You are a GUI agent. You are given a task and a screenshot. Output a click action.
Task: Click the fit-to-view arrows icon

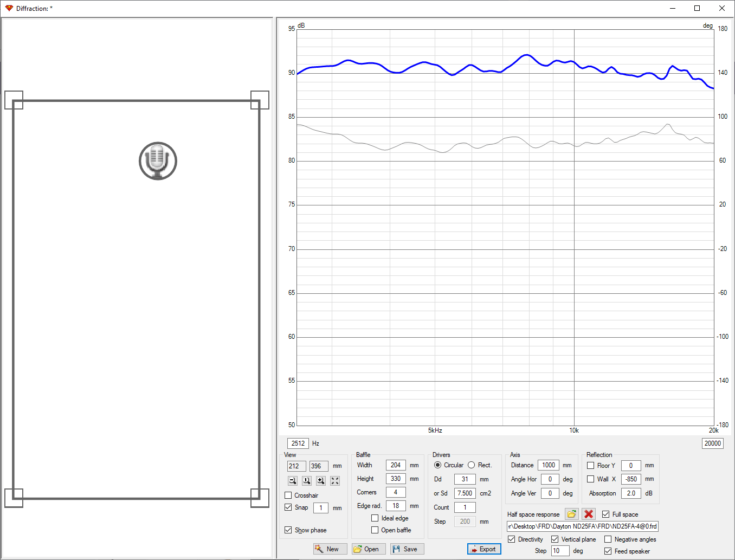(335, 481)
